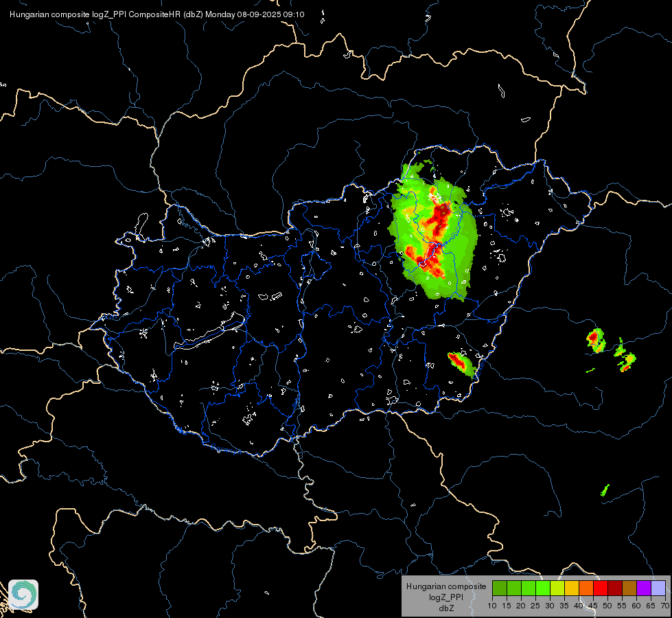Click the legend tick value '55'
Viewport: 672px width, 618px height.
tap(622, 606)
